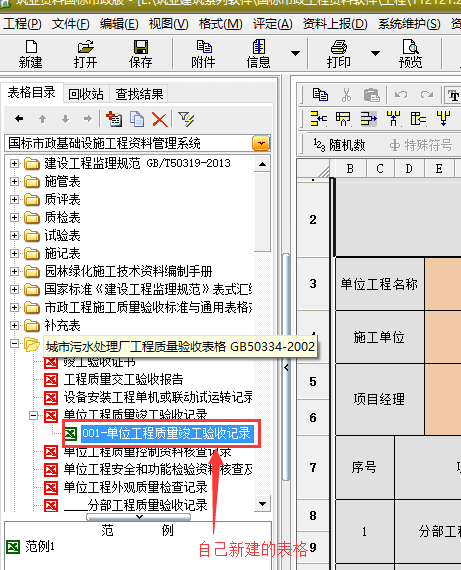Image resolution: width=461 pixels, height=570 pixels.
Task: Open the 预览 print preview icon
Action: [410, 54]
